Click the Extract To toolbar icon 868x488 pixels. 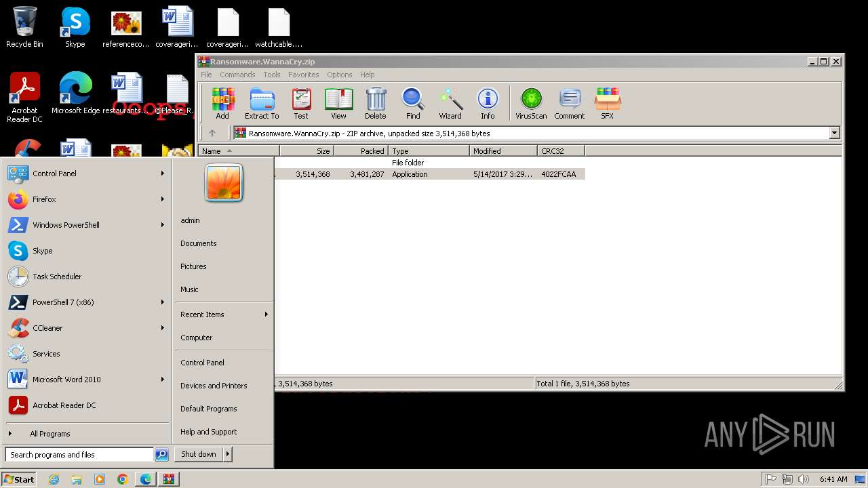(262, 104)
